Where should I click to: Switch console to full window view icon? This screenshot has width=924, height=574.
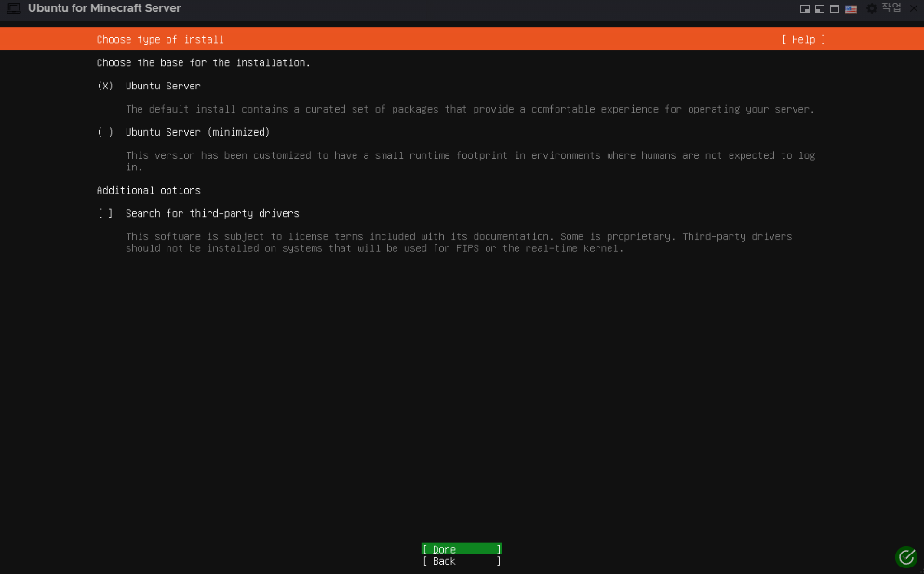[x=835, y=8]
